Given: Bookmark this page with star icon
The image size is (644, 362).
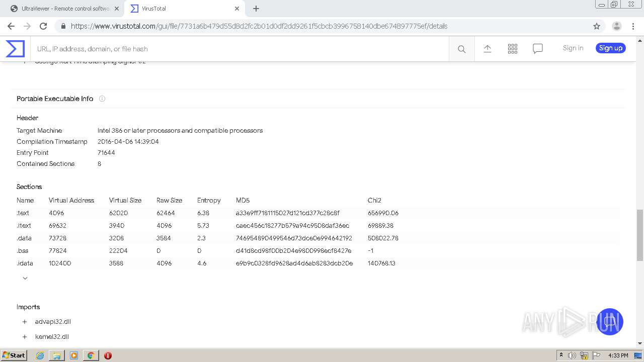Looking at the screenshot, I should point(597,26).
